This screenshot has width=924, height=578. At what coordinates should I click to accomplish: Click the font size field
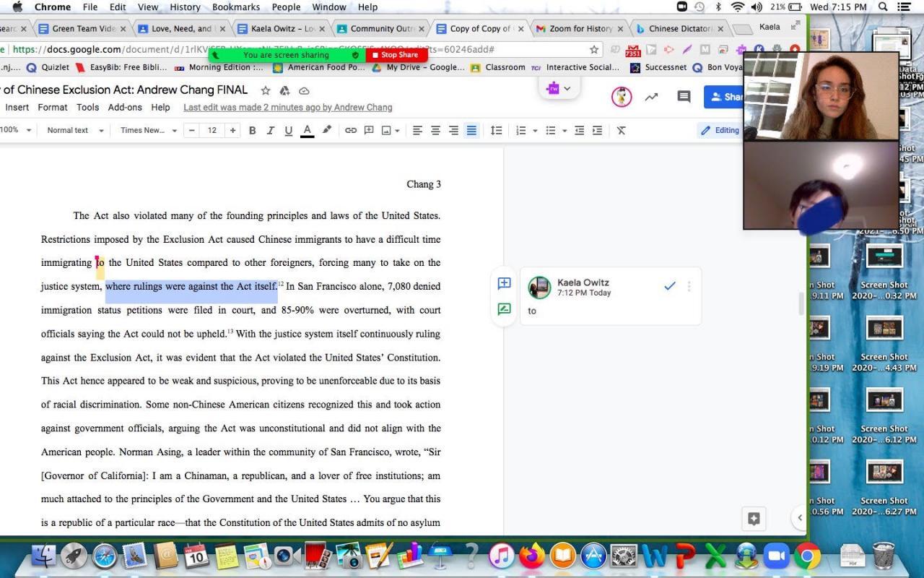[x=212, y=130]
